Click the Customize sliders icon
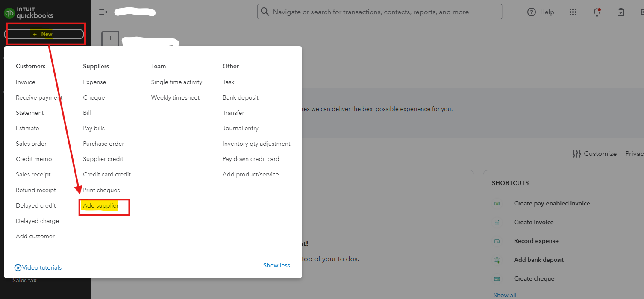644x299 pixels. (577, 154)
